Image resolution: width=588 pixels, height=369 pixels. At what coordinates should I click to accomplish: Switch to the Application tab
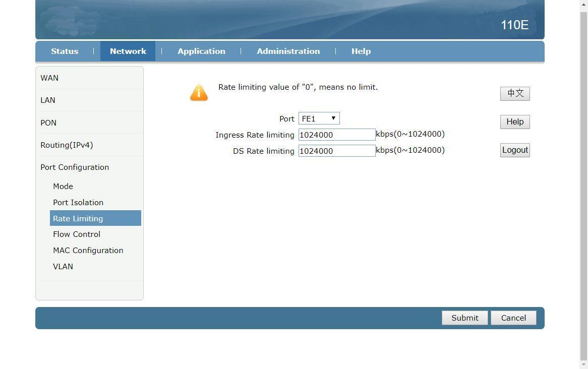(201, 51)
